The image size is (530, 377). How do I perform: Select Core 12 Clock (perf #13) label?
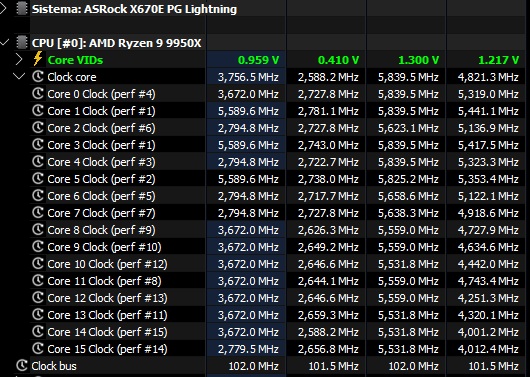[x=107, y=298]
